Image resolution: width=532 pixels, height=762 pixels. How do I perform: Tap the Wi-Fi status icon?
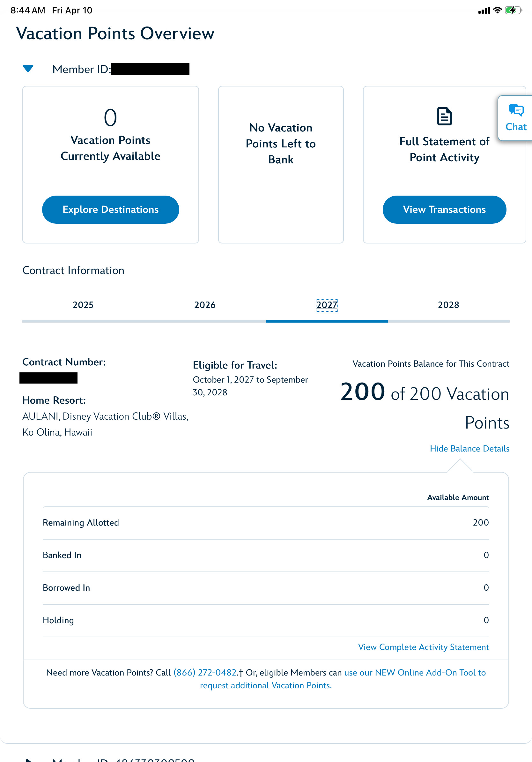(x=497, y=10)
